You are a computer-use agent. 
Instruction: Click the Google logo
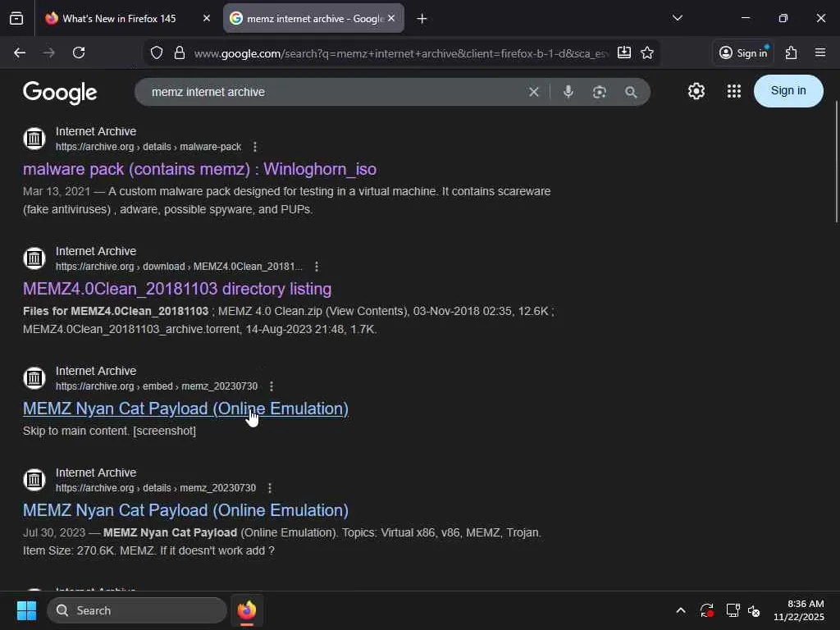pyautogui.click(x=60, y=93)
